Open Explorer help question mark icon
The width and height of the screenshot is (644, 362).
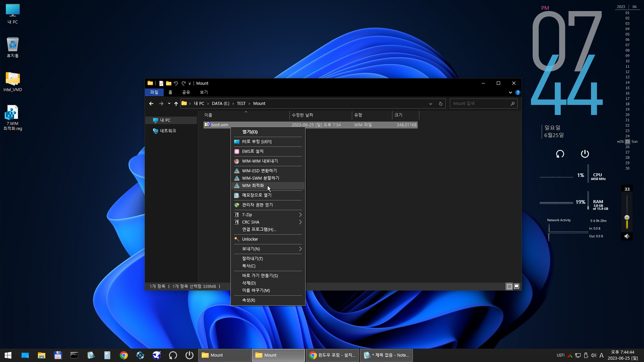518,93
